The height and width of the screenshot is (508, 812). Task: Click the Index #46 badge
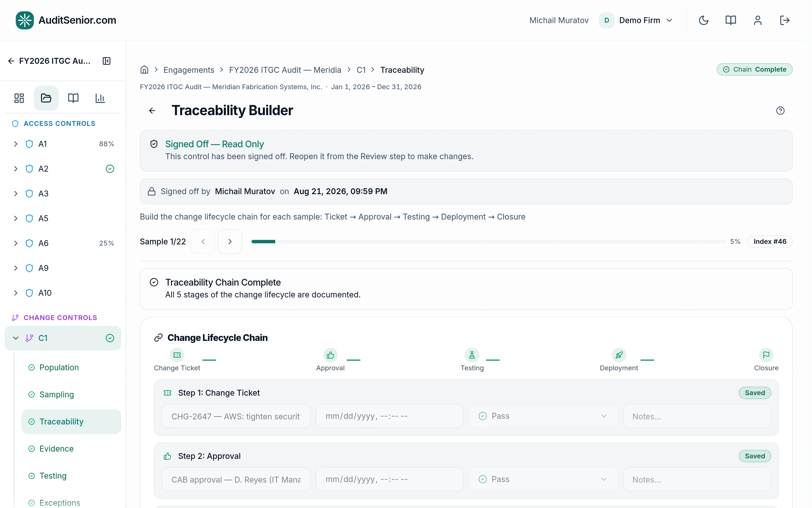[770, 242]
